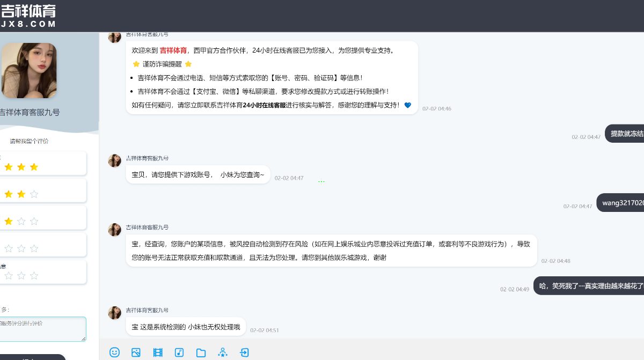This screenshot has height=360, width=644.
Task: Click the 请帮我留个评价 heading
Action: 29,141
